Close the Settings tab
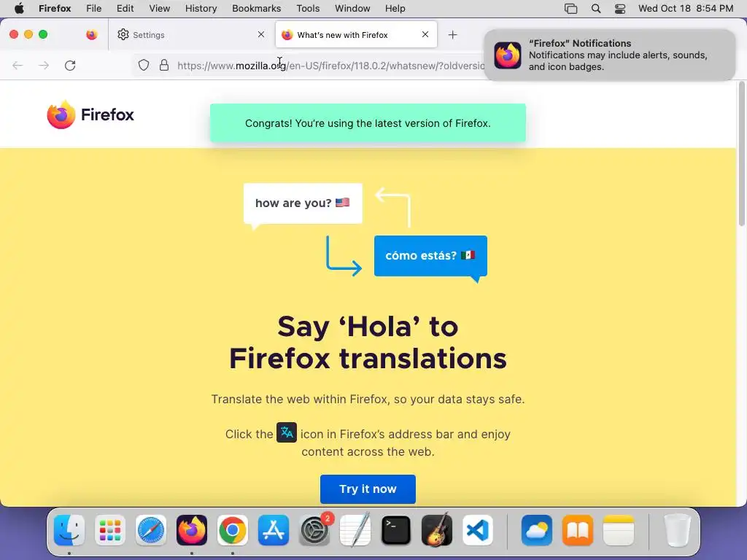Viewport: 747px width, 560px height. pos(261,34)
